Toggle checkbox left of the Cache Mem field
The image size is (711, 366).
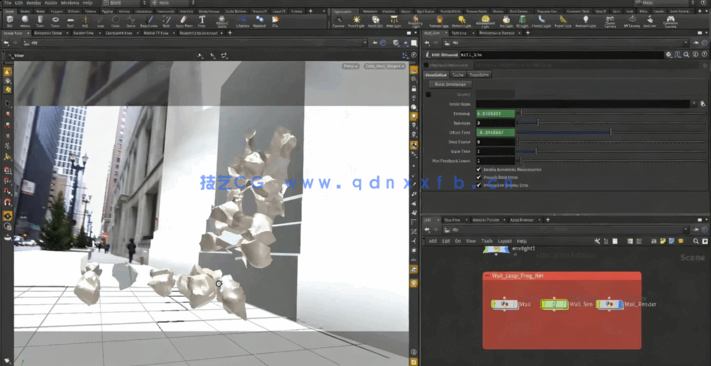[429, 94]
